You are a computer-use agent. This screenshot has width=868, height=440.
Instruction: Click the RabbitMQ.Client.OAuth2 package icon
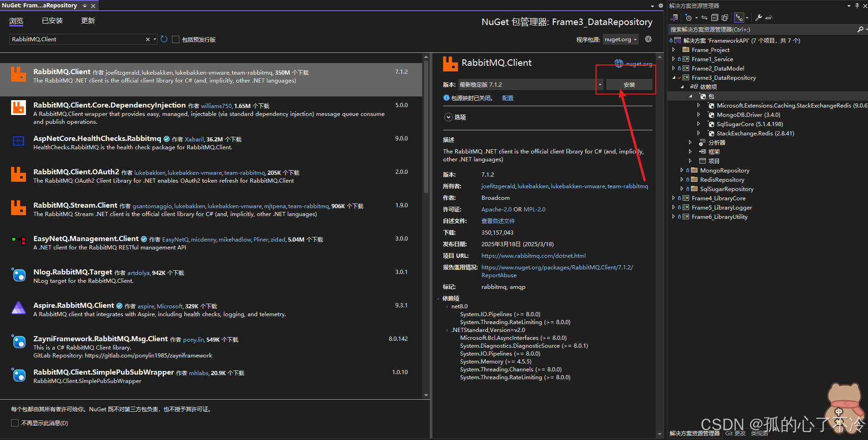pos(19,174)
